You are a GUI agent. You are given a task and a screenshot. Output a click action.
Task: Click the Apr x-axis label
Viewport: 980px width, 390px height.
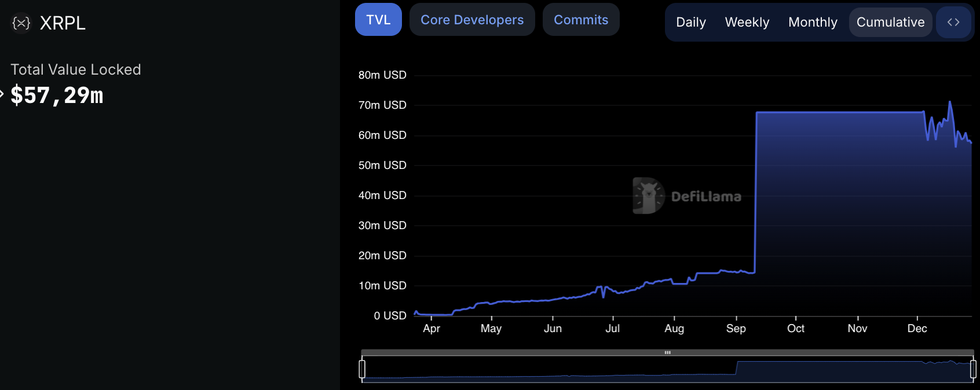[x=432, y=329]
